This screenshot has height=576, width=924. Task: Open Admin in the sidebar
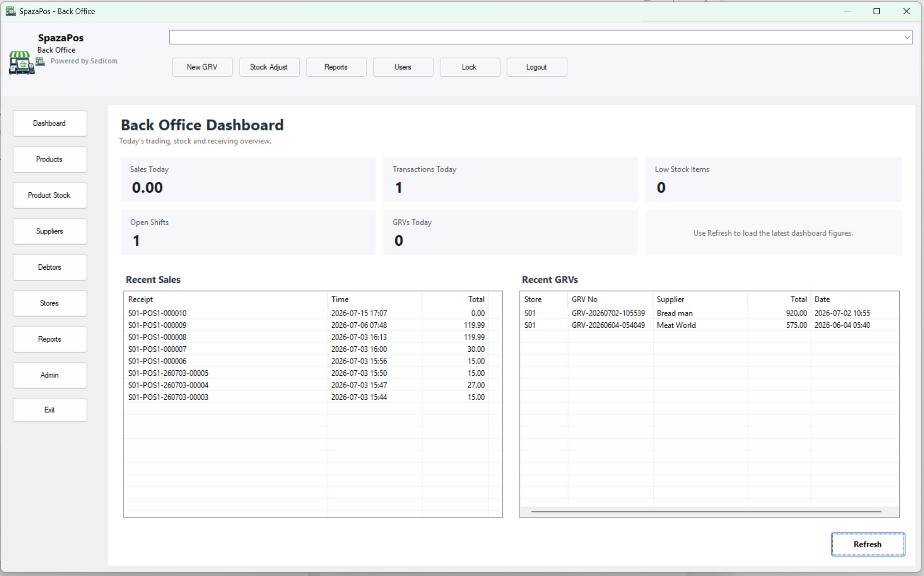pyautogui.click(x=50, y=375)
